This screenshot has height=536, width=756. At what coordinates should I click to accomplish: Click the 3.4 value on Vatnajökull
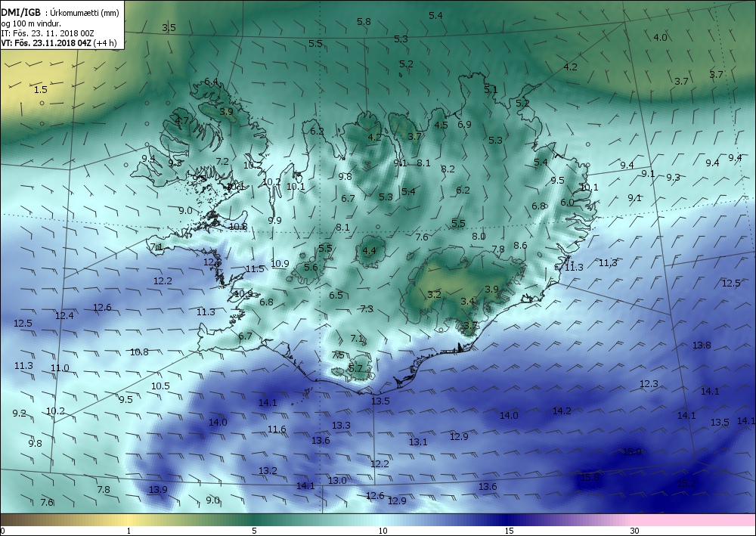(468, 302)
